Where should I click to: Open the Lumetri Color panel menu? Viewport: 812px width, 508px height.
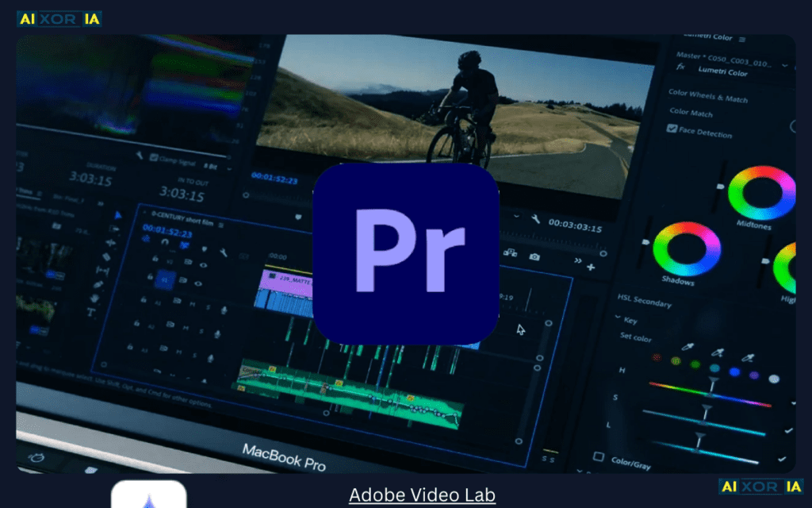(742, 40)
